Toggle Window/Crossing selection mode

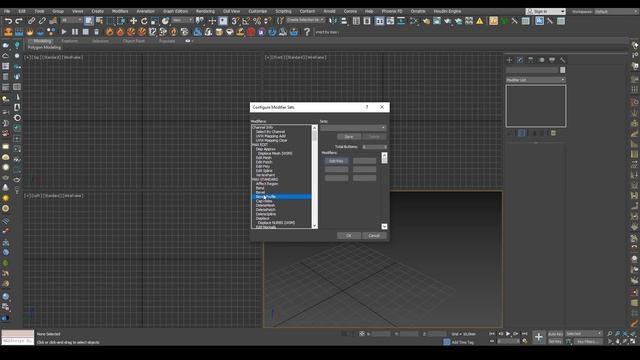point(121,20)
